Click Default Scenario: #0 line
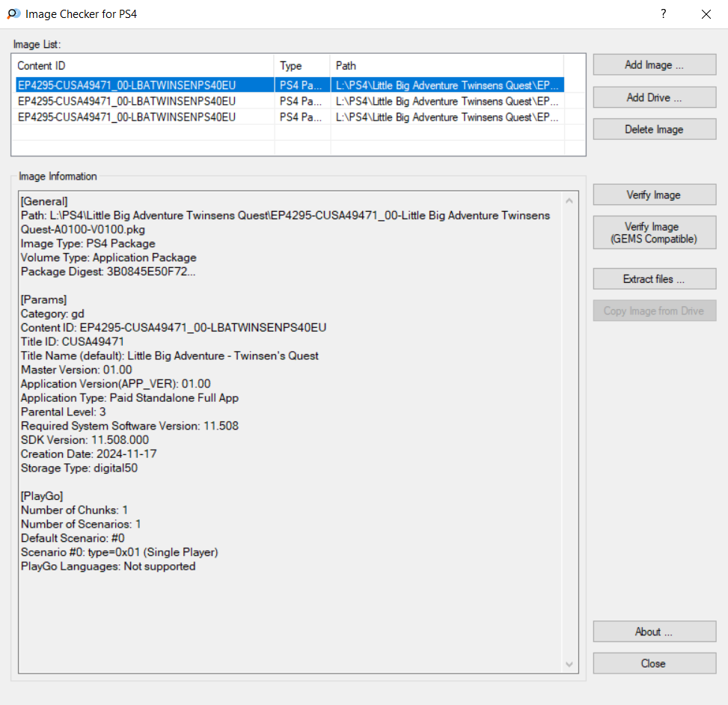Viewport: 728px width, 705px height. click(x=73, y=538)
